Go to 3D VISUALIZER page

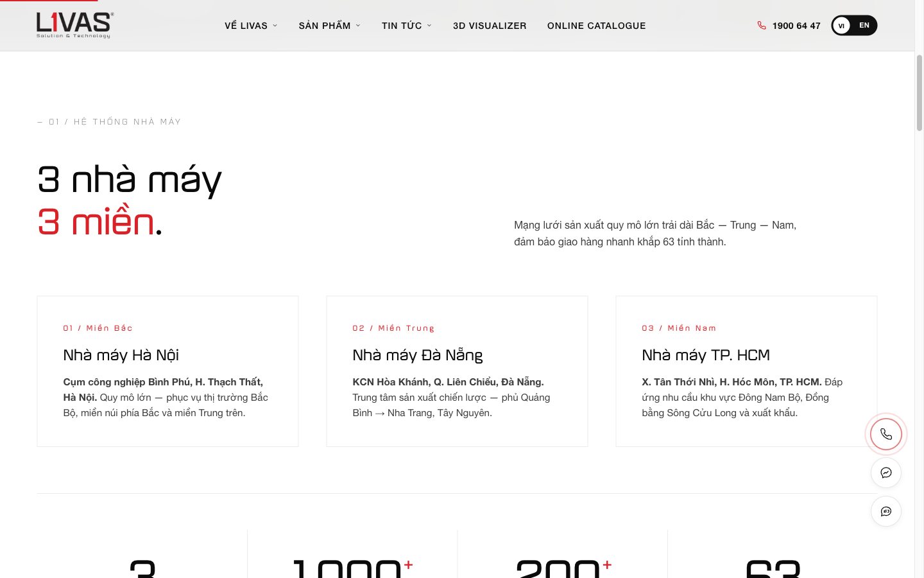coord(490,26)
